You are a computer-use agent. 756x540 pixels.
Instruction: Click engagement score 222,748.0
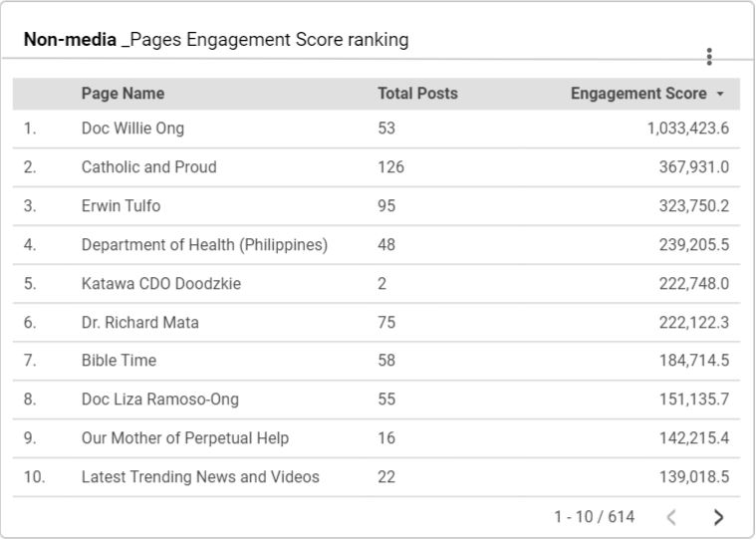[x=694, y=284]
